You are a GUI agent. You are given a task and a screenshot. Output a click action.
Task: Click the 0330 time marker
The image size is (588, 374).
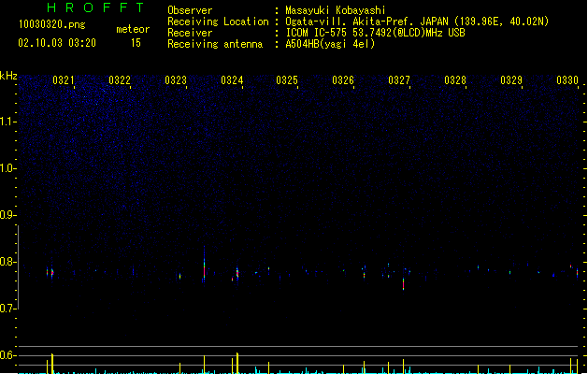[567, 80]
